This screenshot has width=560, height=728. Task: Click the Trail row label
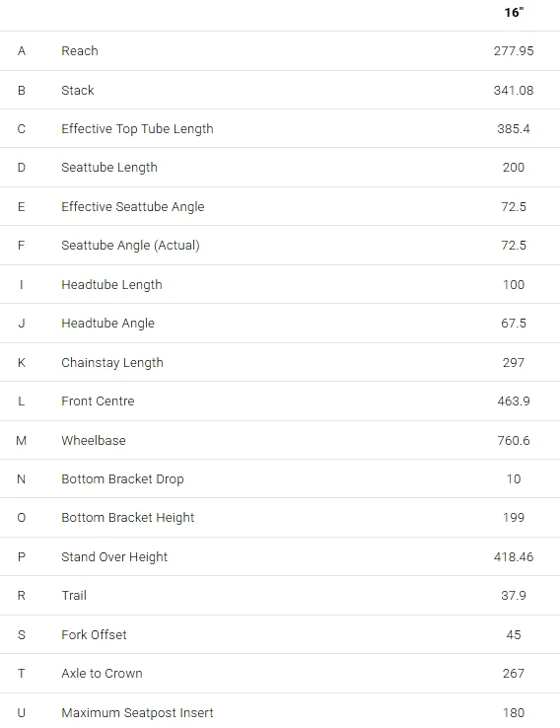click(74, 596)
